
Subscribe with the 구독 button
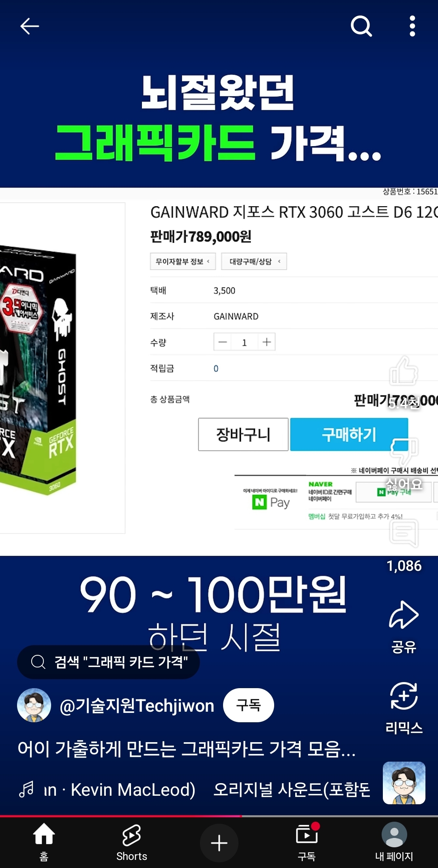point(249,705)
